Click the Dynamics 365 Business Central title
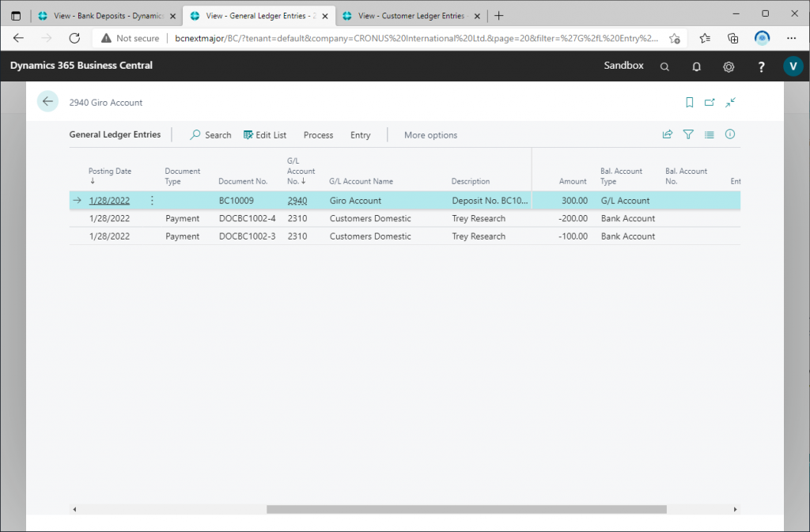The height and width of the screenshot is (532, 810). tap(81, 66)
